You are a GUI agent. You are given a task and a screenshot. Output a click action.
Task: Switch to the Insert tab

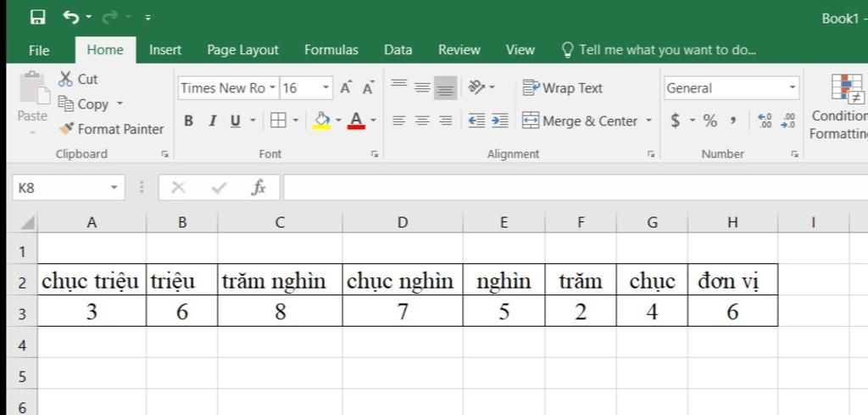click(x=165, y=50)
